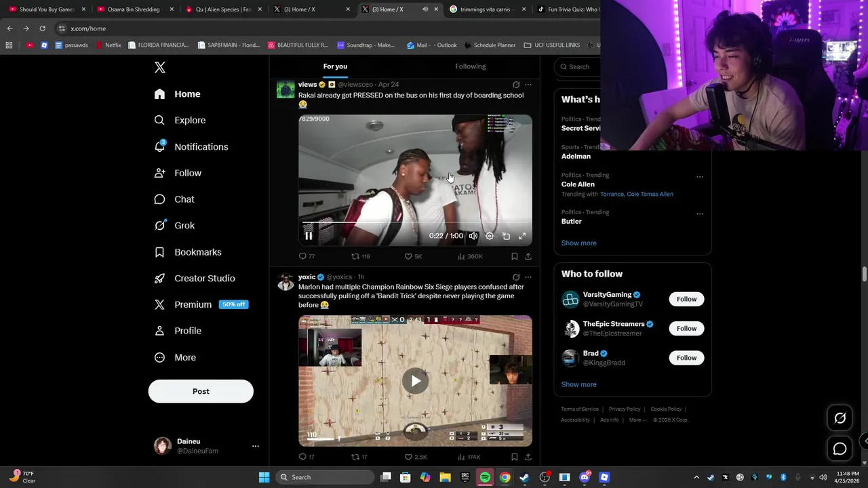Click the X logo in the sidebar

[x=160, y=67]
